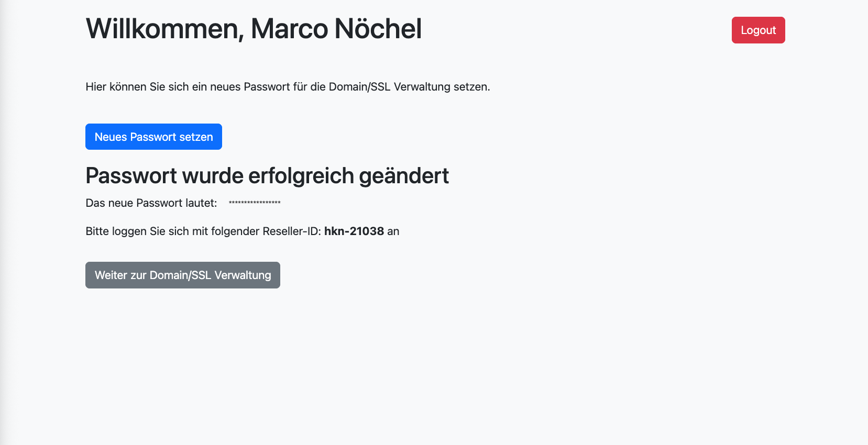Click the instruction text about Domain/SSL Verwaltung

point(288,86)
